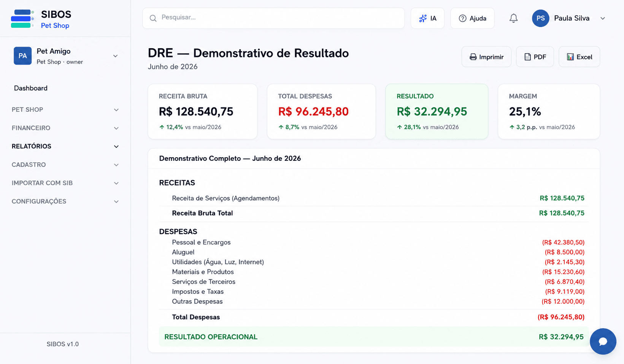Click "Pessoal e Encargos" expense row
Screen dimensions: 624x364
(x=374, y=242)
